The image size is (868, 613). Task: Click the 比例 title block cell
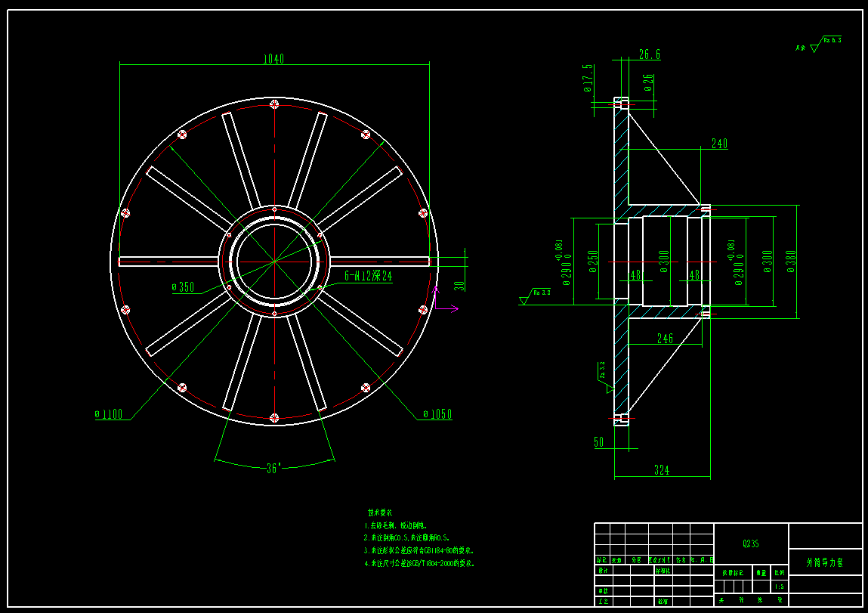pyautogui.click(x=779, y=573)
